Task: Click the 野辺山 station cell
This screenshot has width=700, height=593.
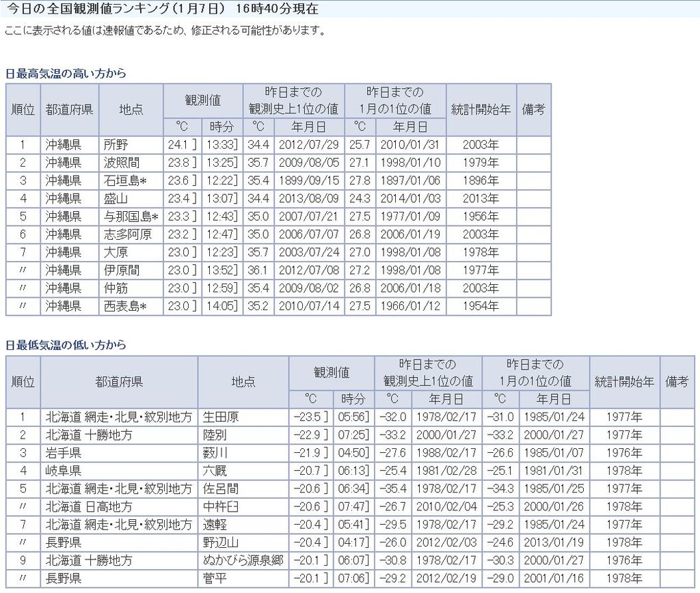Action: [x=220, y=542]
